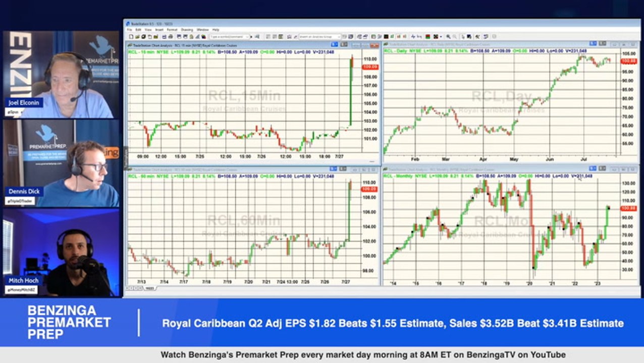Click the red and green bar-color toolbar icon
Viewport: 644px width, 363px height.
pyautogui.click(x=428, y=37)
